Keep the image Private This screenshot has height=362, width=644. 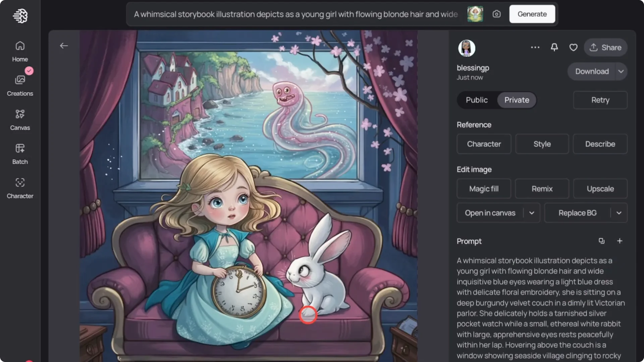click(x=517, y=100)
